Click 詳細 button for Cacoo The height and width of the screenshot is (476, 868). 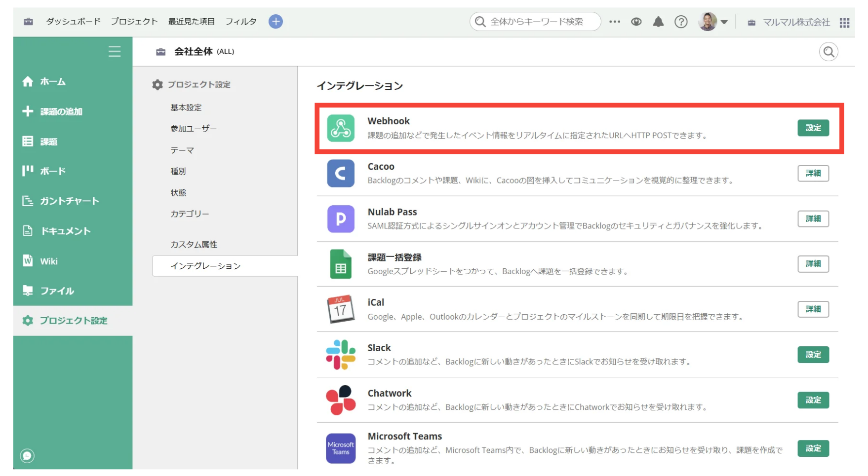point(813,174)
